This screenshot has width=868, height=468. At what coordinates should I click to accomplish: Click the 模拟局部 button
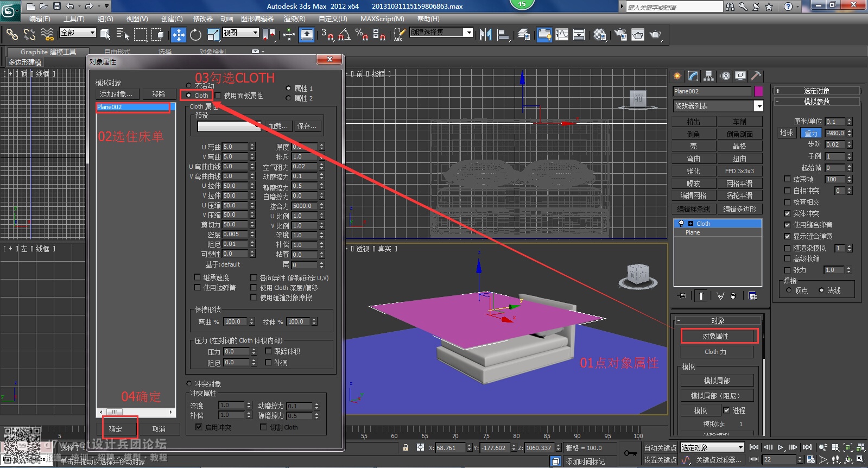[x=717, y=381]
